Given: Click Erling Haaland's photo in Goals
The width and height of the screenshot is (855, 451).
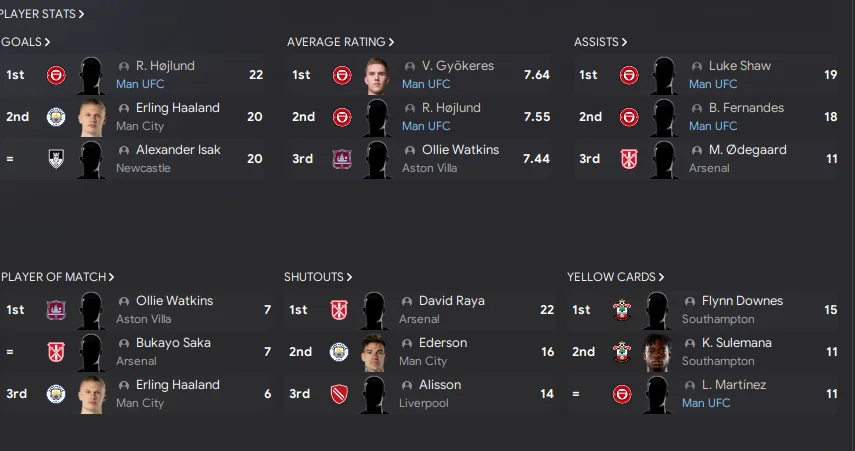Looking at the screenshot, I should click(x=92, y=117).
